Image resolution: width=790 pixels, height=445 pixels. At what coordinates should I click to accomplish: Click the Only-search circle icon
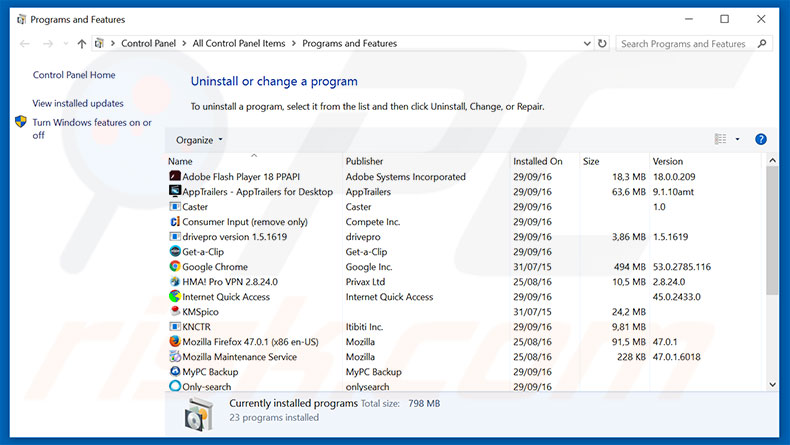[x=175, y=386]
